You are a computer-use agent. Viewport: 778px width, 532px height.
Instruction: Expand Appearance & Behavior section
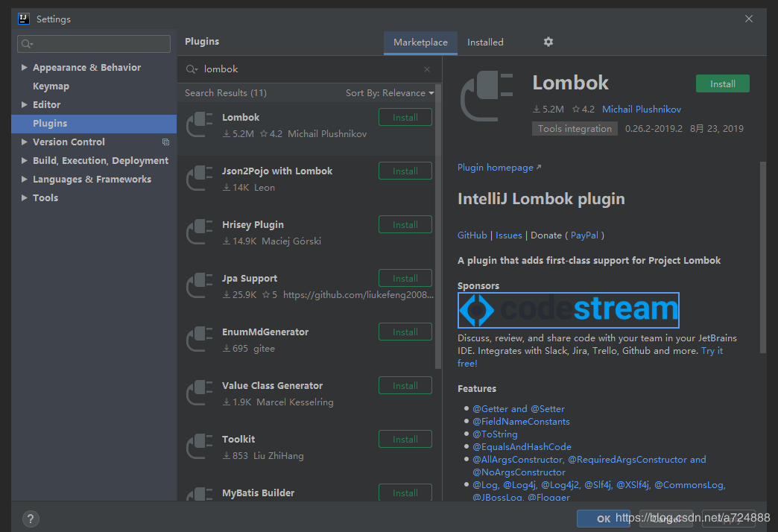24,67
